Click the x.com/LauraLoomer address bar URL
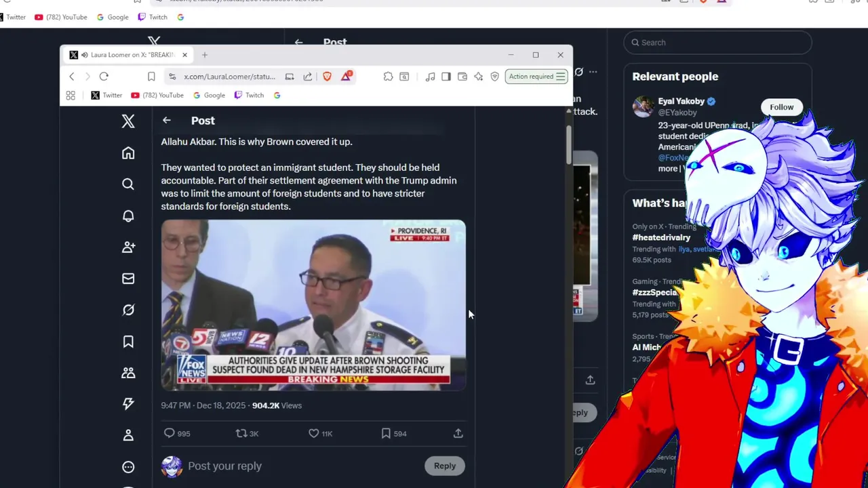Screen dimensions: 868x488 (229, 77)
